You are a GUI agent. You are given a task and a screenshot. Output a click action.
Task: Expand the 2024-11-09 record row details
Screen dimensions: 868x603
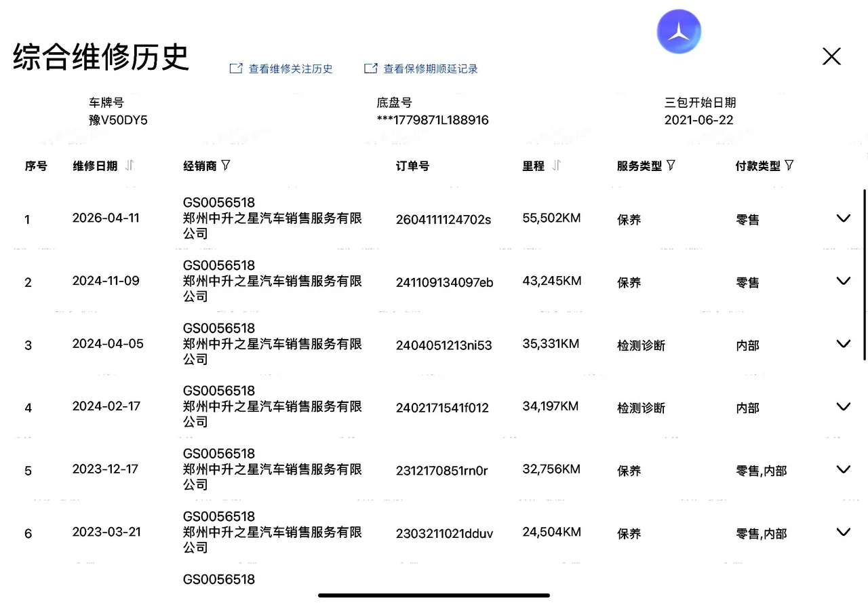[x=844, y=281]
